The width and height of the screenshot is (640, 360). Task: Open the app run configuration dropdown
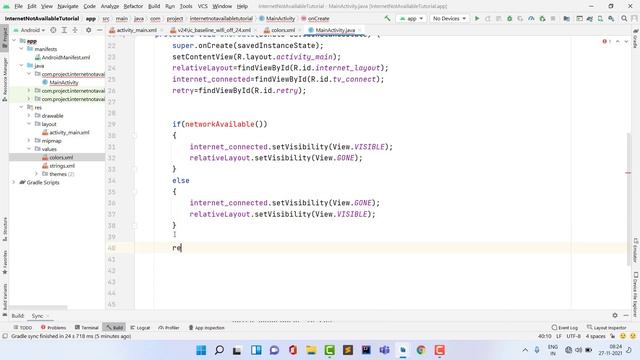pos(411,18)
